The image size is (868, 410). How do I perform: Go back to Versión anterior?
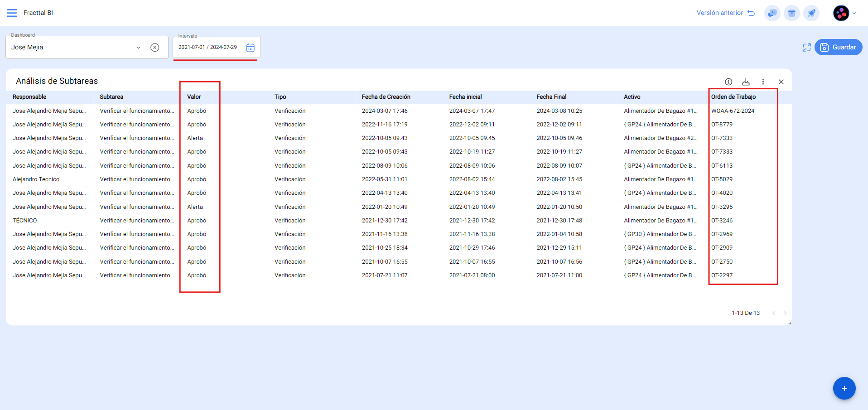[x=725, y=13]
